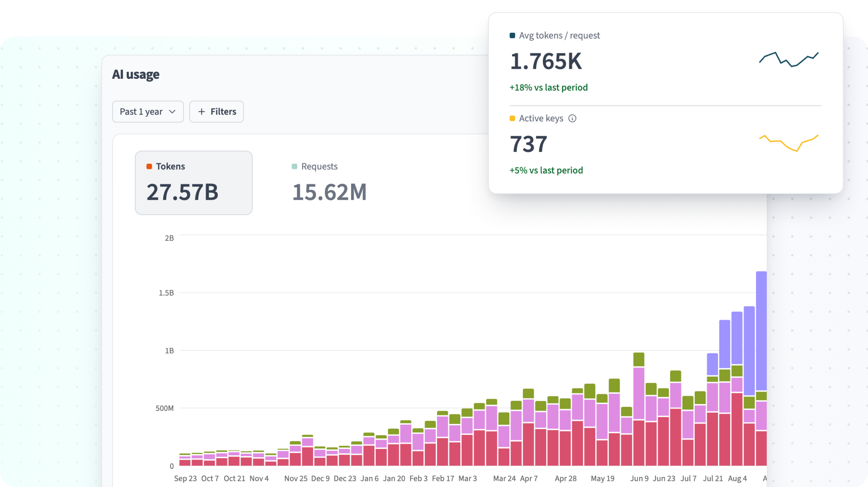Screen dimensions: 868x487
Task: Switch to the Requests metric
Action: coord(329,183)
